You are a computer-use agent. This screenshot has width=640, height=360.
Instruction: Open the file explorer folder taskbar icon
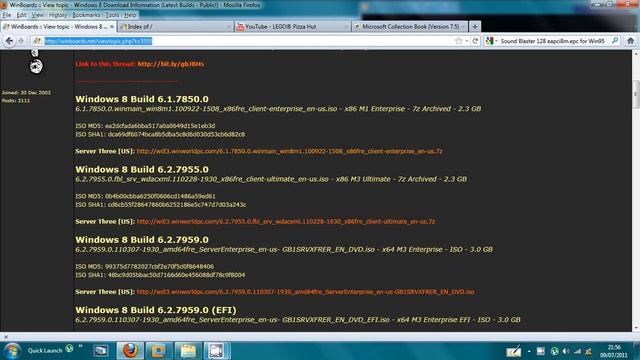(188, 351)
